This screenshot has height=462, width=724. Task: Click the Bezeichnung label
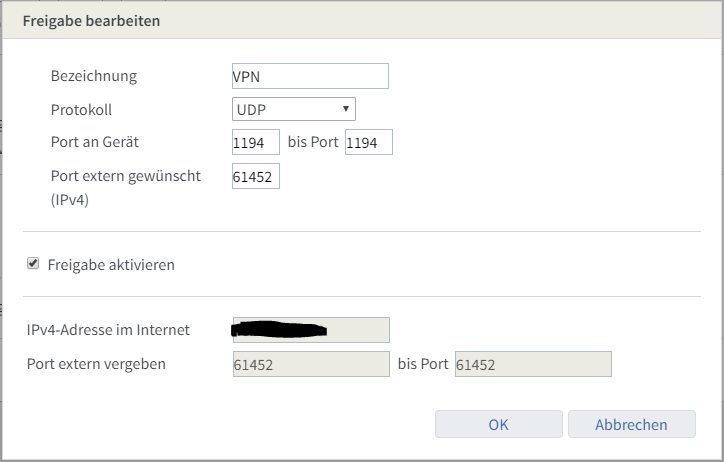coord(93,76)
